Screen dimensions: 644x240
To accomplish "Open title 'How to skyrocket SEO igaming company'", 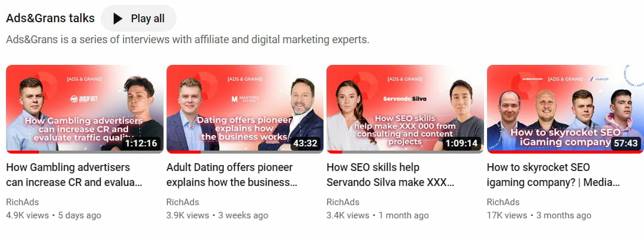I will coord(553,175).
